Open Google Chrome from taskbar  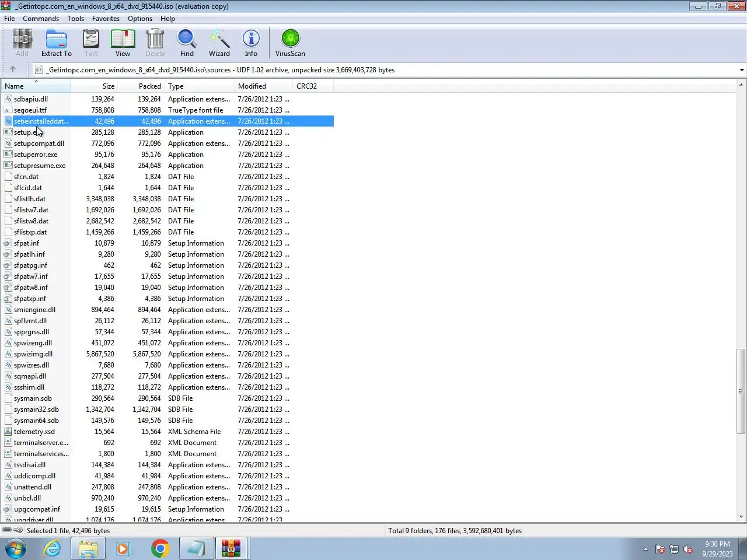click(160, 549)
